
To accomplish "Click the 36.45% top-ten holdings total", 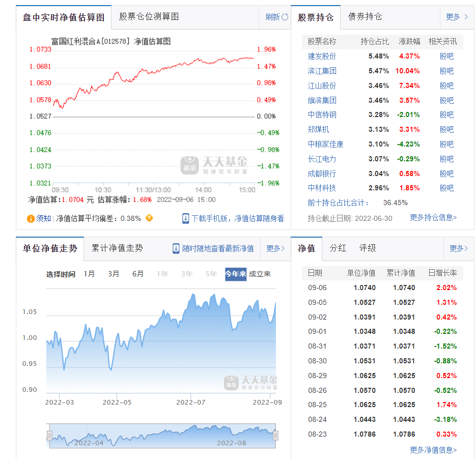I will tap(395, 203).
